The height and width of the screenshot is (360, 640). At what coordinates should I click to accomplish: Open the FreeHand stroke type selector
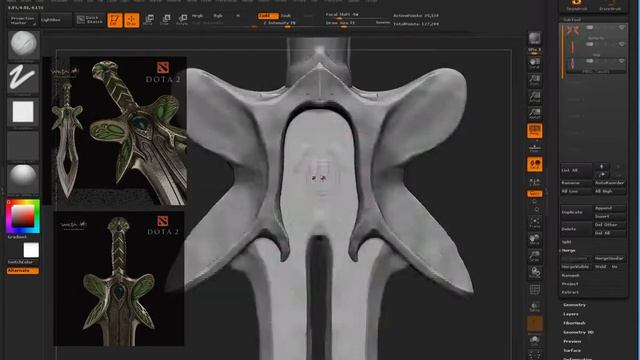click(23, 78)
